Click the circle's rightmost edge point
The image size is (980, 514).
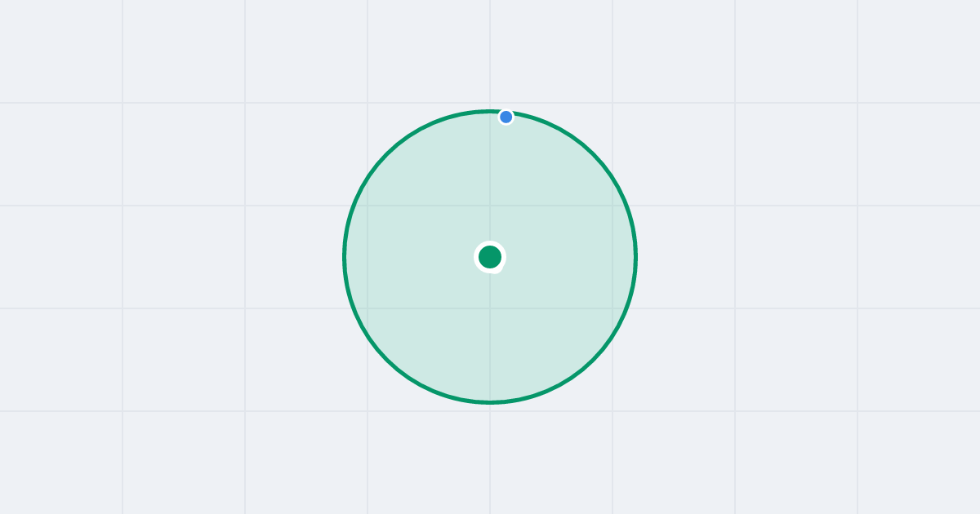point(636,257)
